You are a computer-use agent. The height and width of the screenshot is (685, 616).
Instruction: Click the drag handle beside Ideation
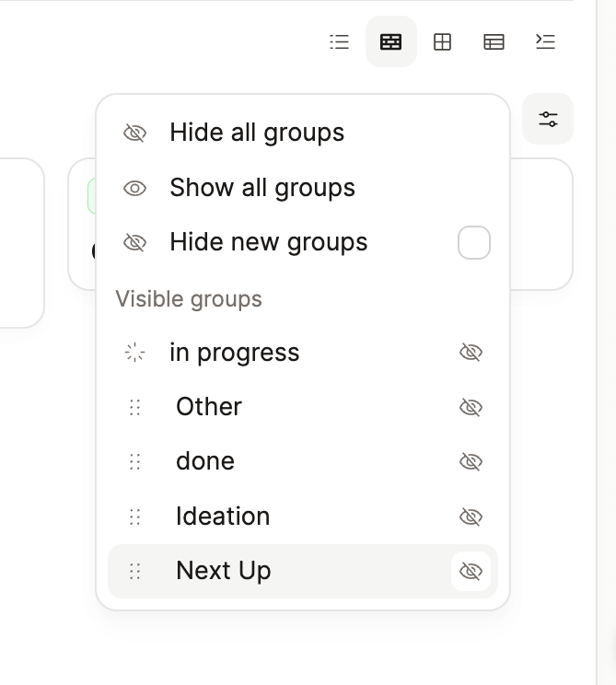(134, 517)
